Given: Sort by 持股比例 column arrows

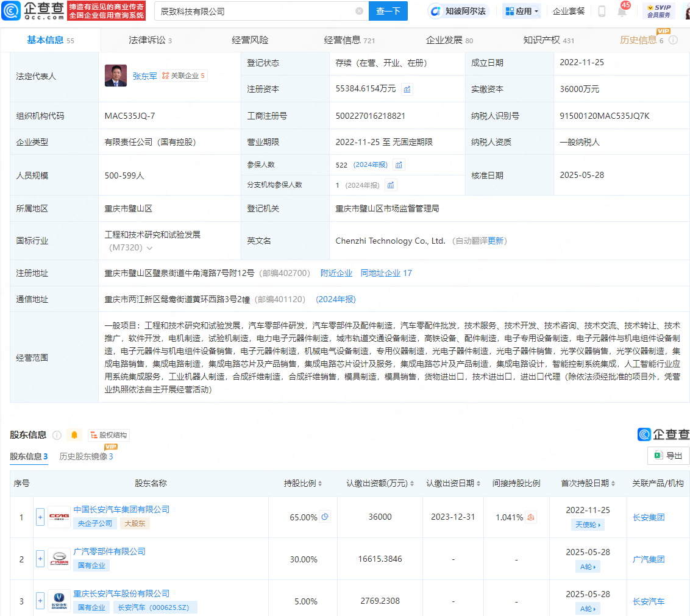Looking at the screenshot, I should click(320, 484).
